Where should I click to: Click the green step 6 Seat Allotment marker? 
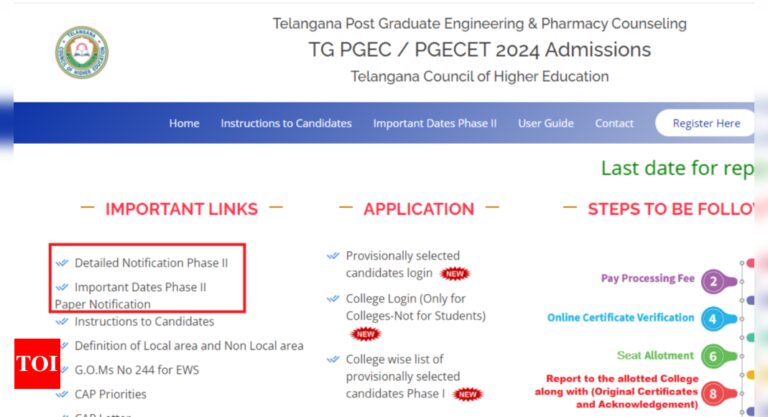[x=718, y=356]
